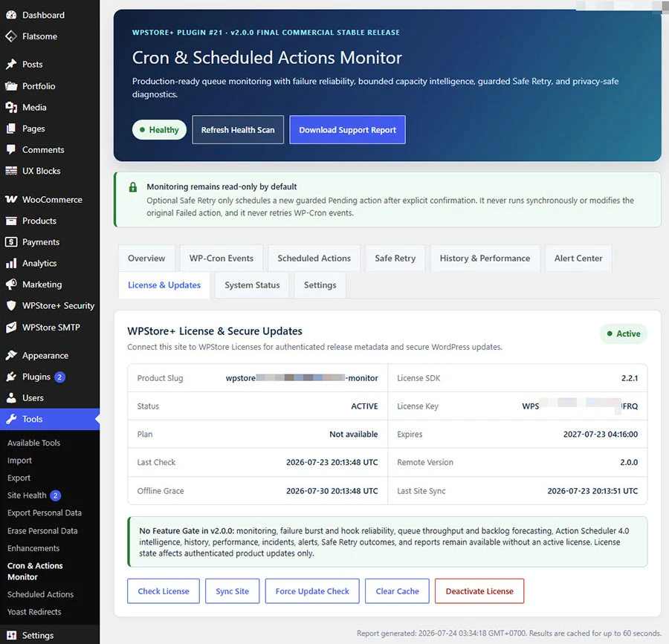Screen dimensions: 669x644
Task: Switch to the WP-Cron Events tab
Action: coord(222,258)
